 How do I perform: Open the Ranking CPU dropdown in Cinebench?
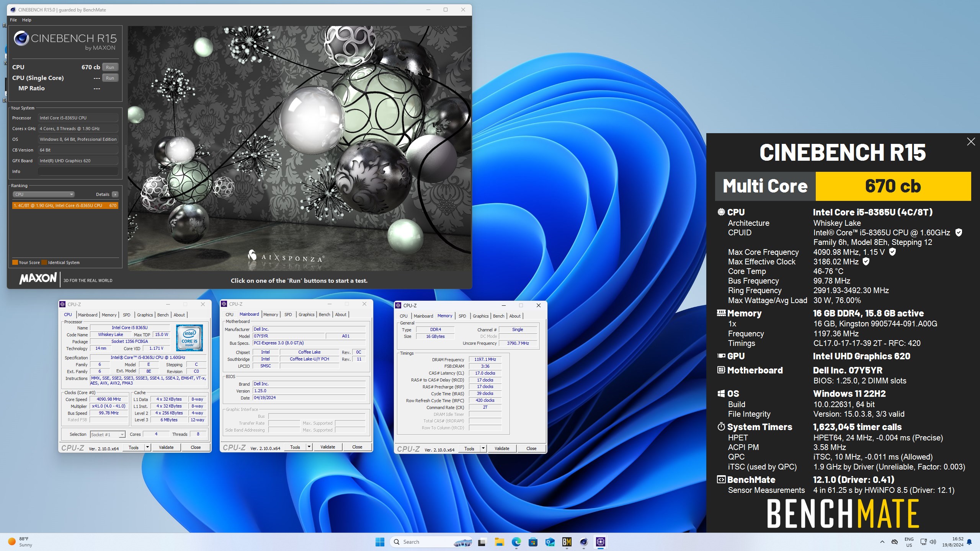click(44, 194)
